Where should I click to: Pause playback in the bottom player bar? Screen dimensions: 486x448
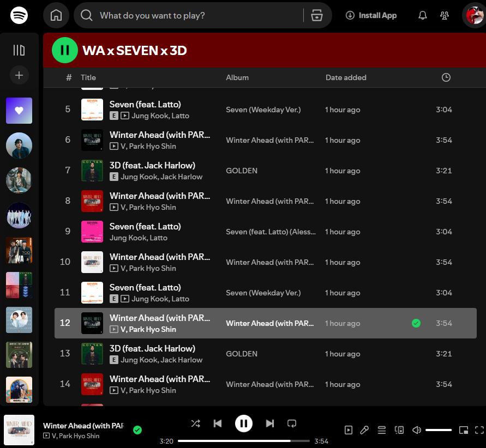click(x=244, y=423)
